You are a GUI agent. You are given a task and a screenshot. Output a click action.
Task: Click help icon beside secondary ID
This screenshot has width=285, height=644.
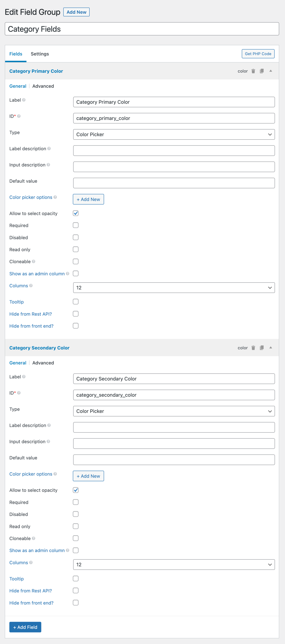(19, 393)
